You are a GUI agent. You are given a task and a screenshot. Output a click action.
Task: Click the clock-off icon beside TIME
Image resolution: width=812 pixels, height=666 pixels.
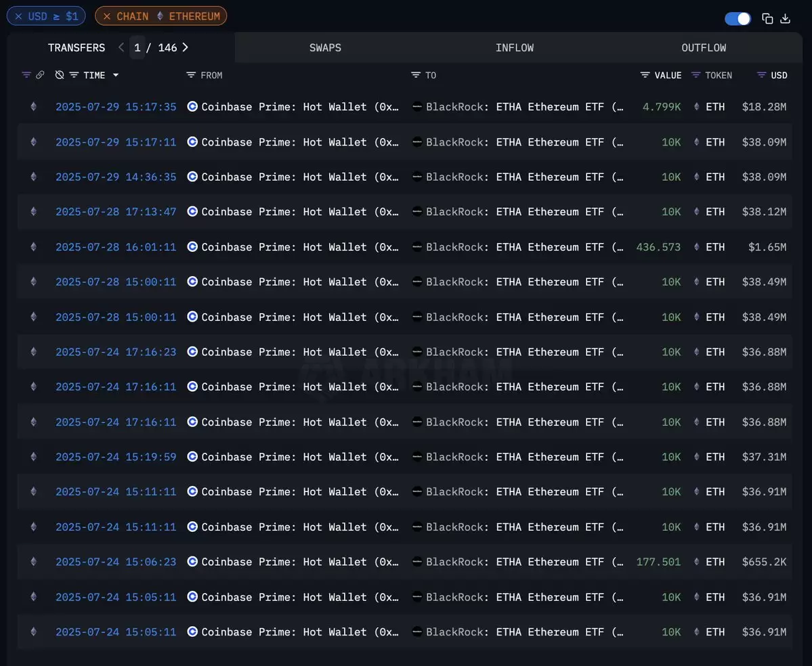[60, 75]
